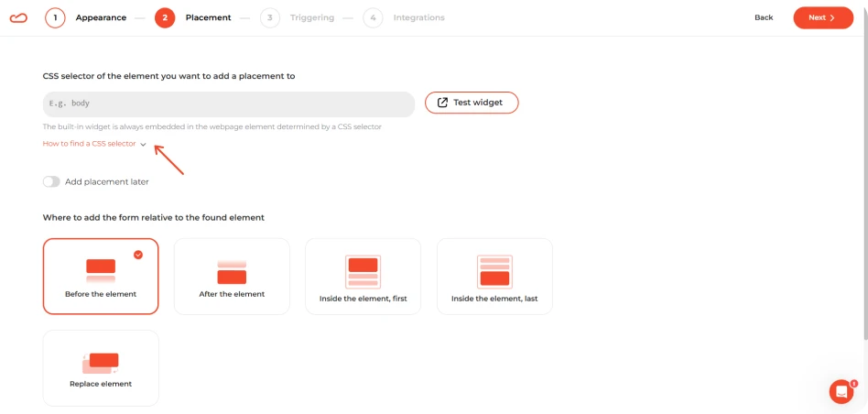Select the After the element option card

232,277
